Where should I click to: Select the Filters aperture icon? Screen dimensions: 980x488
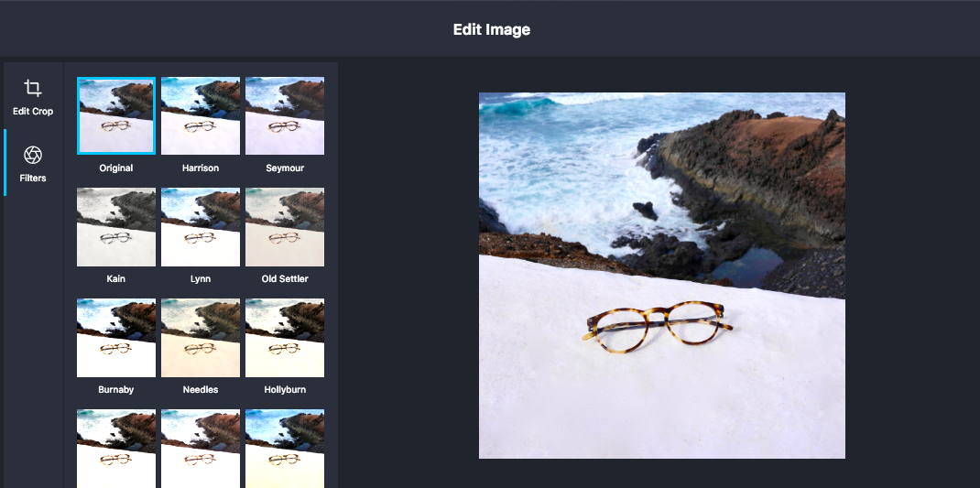coord(33,155)
